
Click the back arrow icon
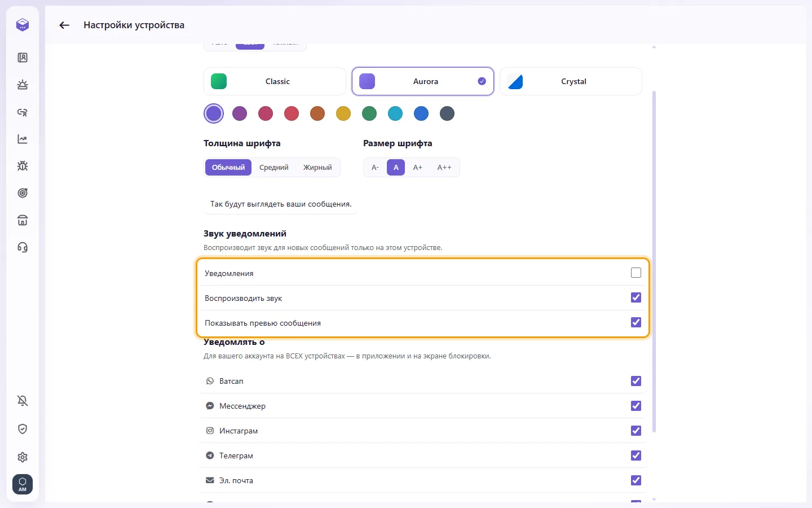64,25
